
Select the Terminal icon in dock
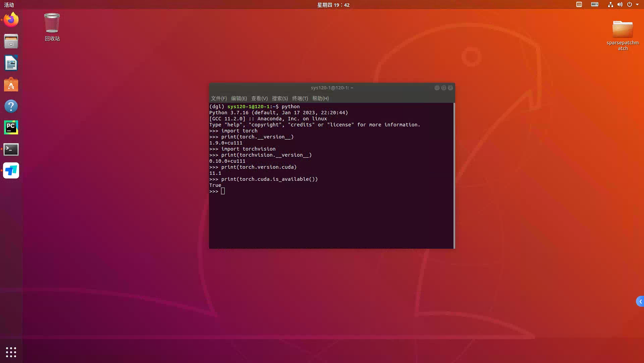point(11,149)
